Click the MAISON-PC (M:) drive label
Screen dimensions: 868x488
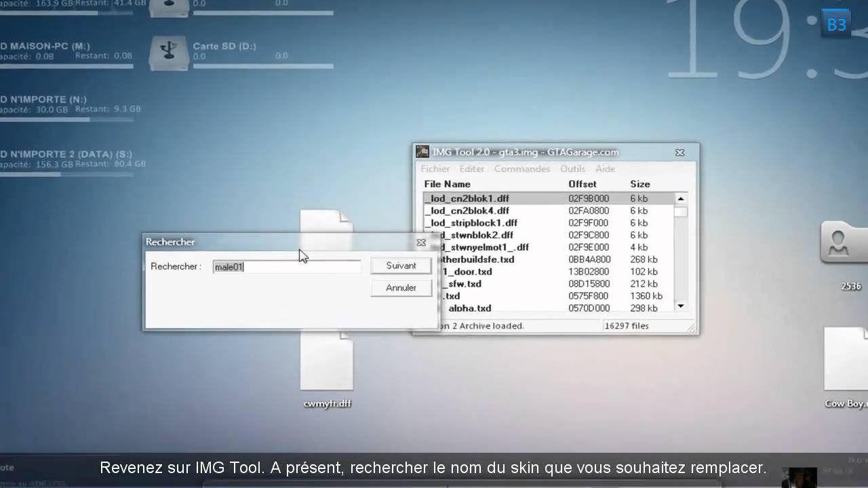pos(45,46)
